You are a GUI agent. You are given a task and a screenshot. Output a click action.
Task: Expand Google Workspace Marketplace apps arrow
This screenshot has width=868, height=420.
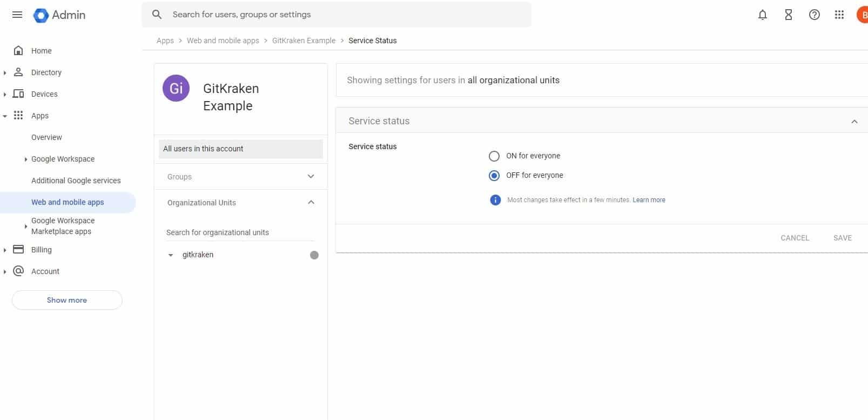[25, 226]
